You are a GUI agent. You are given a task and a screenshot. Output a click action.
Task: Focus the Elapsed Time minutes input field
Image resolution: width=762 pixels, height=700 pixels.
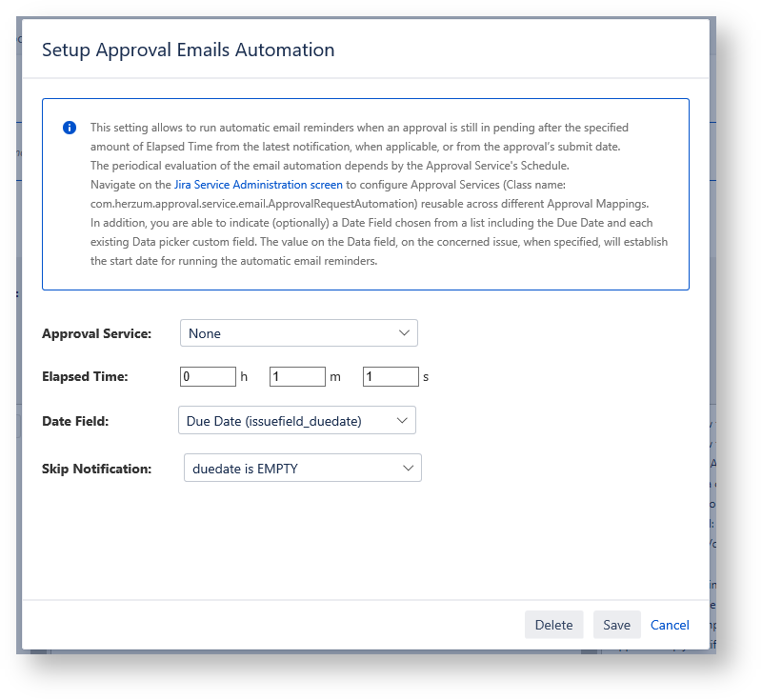pos(297,377)
